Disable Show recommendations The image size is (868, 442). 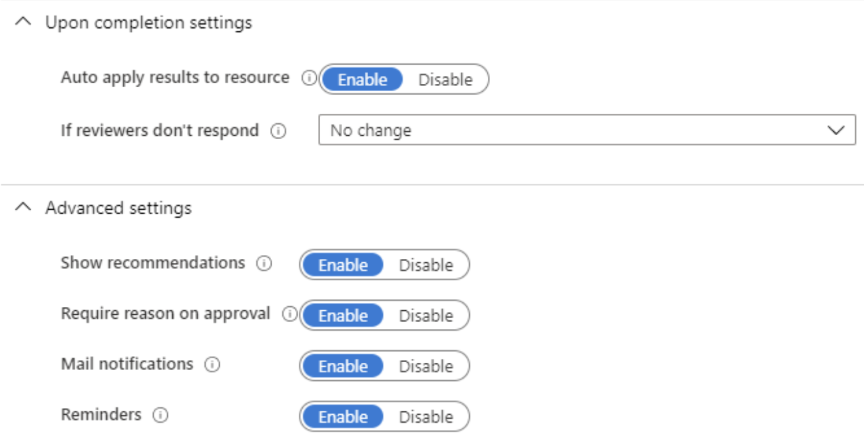point(426,265)
